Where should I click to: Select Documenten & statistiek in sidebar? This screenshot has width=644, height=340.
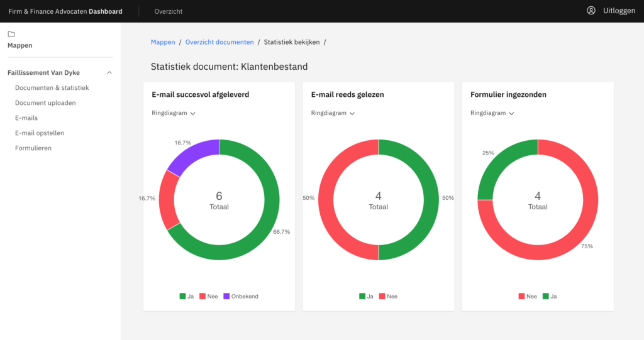[52, 88]
